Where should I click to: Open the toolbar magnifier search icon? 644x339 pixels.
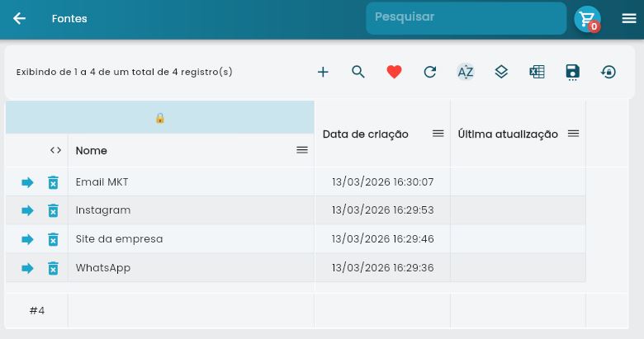pos(358,72)
